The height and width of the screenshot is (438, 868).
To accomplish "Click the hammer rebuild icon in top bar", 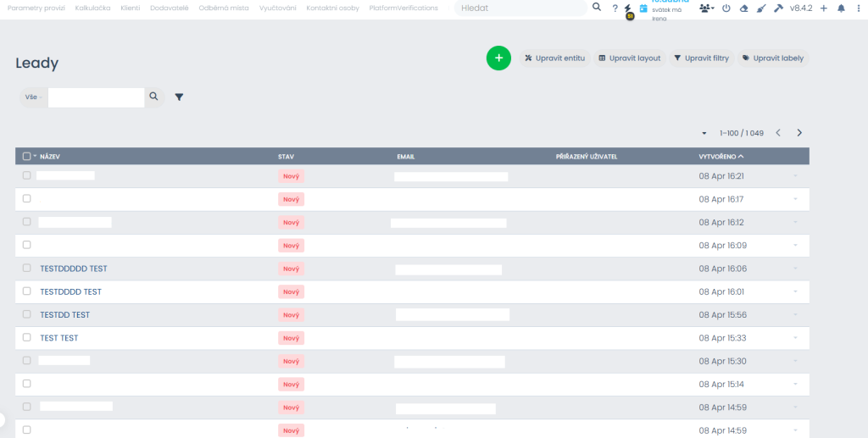I will pyautogui.click(x=778, y=8).
